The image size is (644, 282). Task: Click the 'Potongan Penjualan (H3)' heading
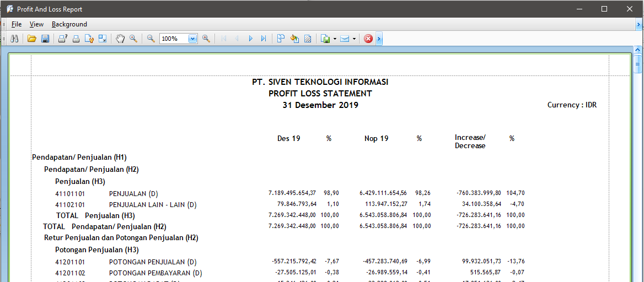[x=97, y=250]
